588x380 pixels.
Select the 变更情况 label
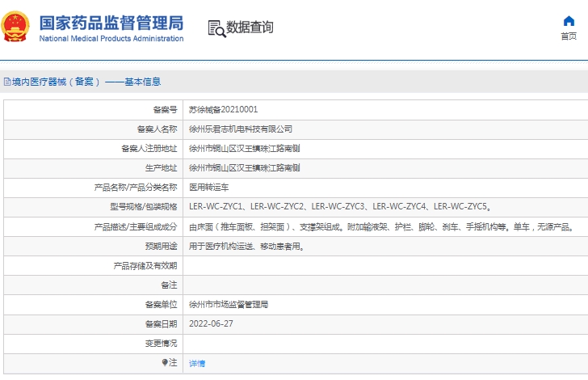click(x=161, y=344)
